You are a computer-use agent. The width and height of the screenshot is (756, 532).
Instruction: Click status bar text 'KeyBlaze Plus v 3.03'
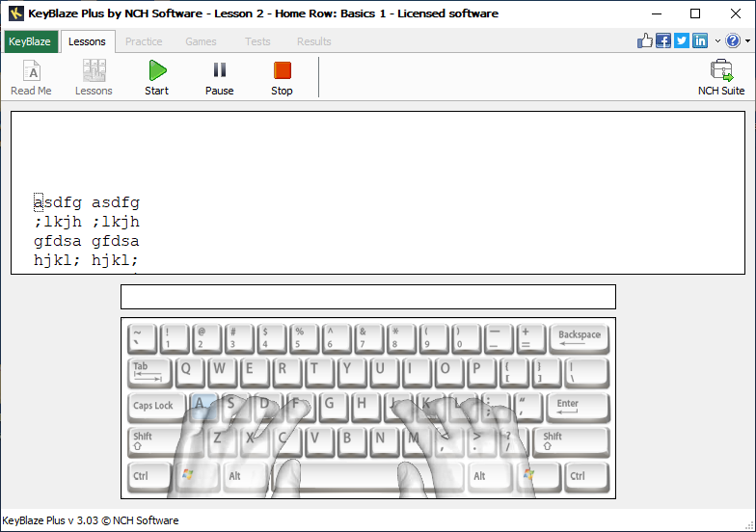point(50,520)
